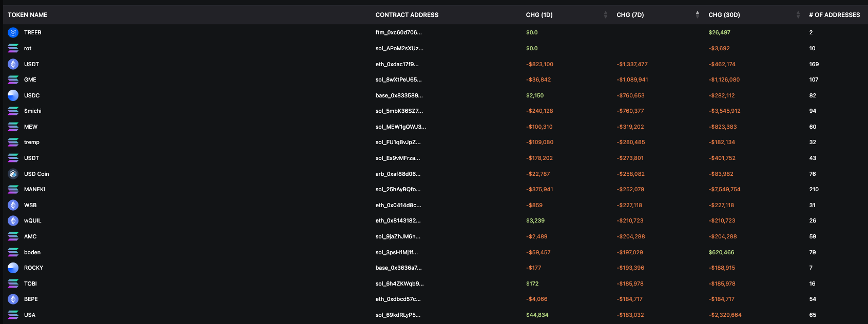Click the -$1,337,477 7D change value

pos(632,64)
